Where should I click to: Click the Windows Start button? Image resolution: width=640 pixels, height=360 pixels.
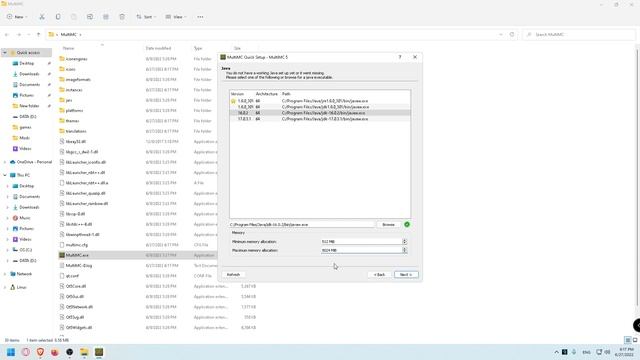(11, 352)
